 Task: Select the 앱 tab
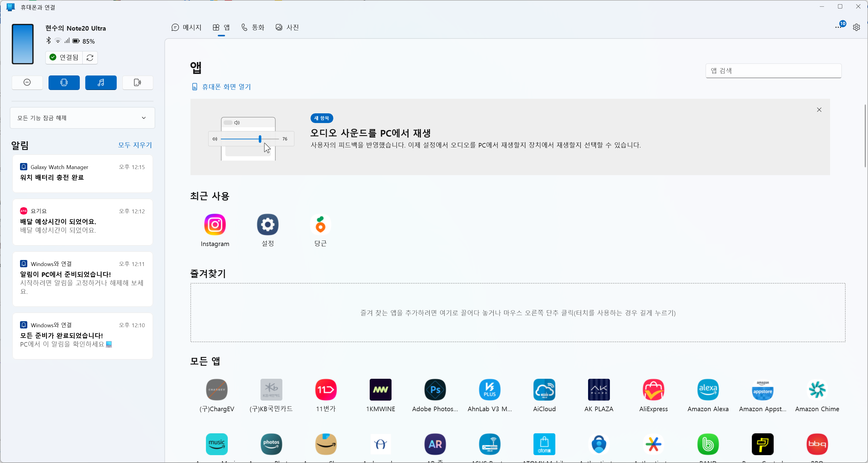[x=221, y=27]
